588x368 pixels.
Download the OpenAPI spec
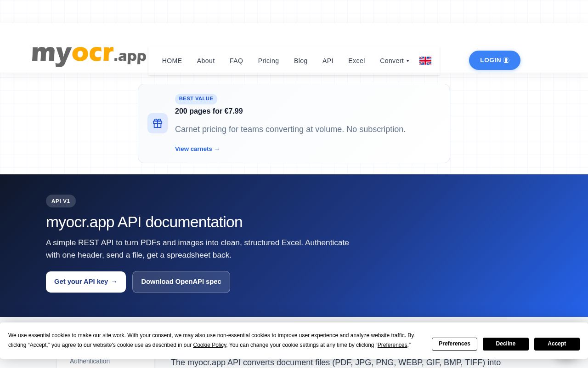(181, 282)
